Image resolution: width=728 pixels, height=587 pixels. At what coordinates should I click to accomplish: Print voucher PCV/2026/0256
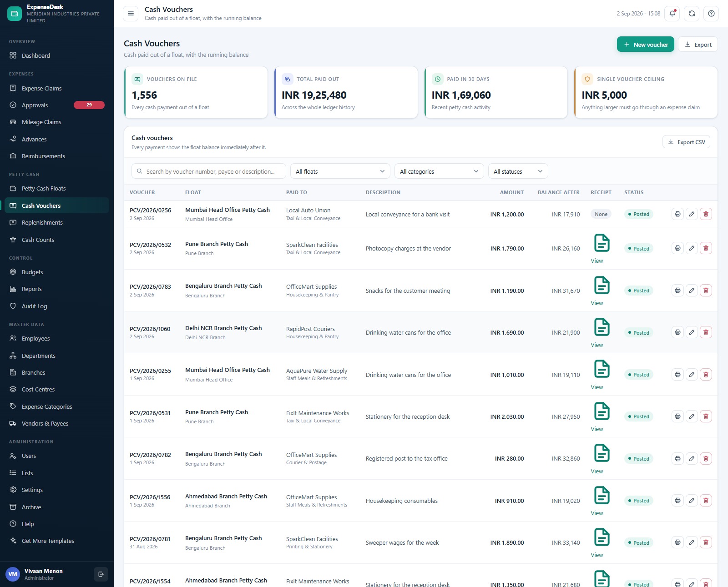(x=677, y=214)
